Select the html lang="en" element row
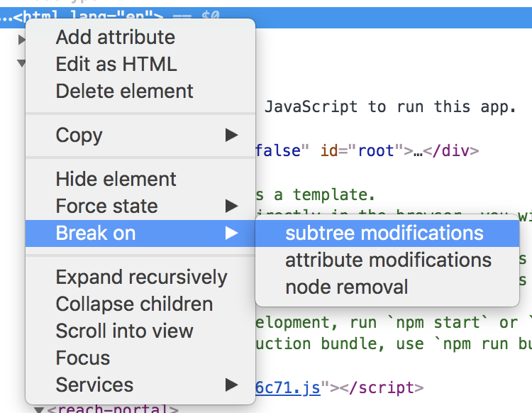Image resolution: width=532 pixels, height=413 pixels. (x=266, y=17)
